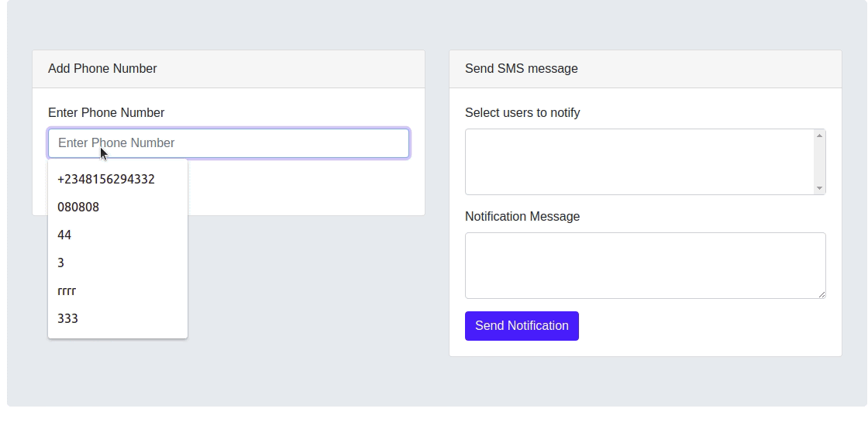The image size is (868, 429).
Task: Focus the Notification Message text area
Action: tap(645, 265)
